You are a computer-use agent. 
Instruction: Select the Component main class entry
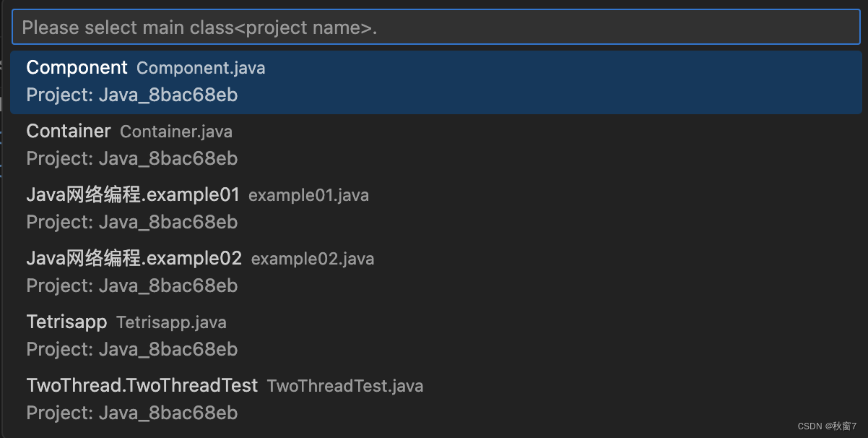pyautogui.click(x=77, y=68)
